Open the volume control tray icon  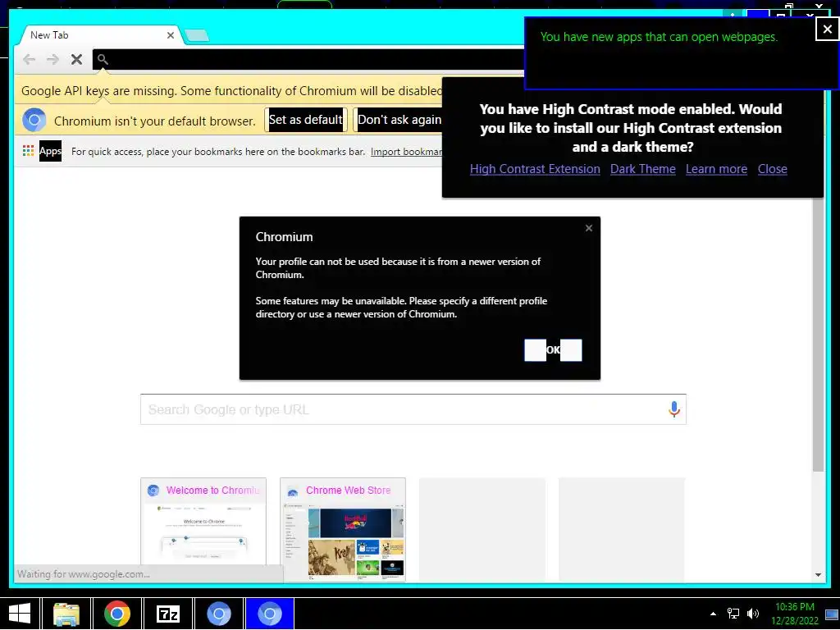[753, 614]
